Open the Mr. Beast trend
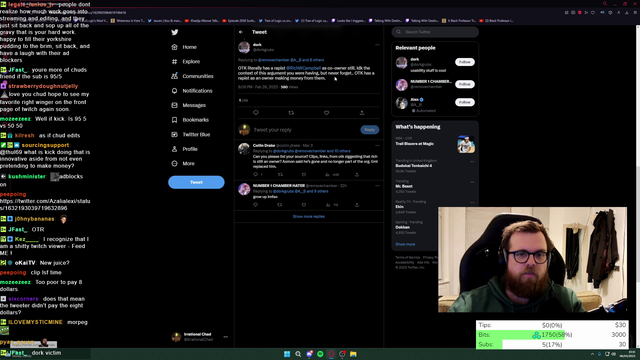This screenshot has height=360, width=640. tap(404, 186)
